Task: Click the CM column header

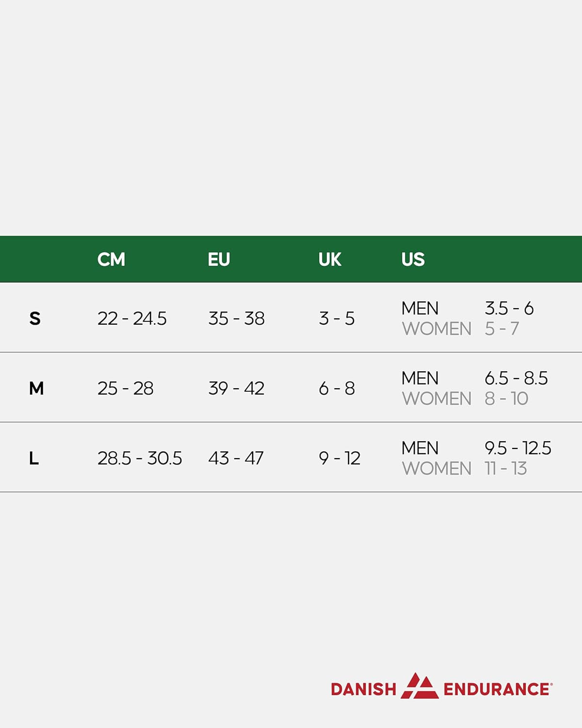Action: pos(111,260)
